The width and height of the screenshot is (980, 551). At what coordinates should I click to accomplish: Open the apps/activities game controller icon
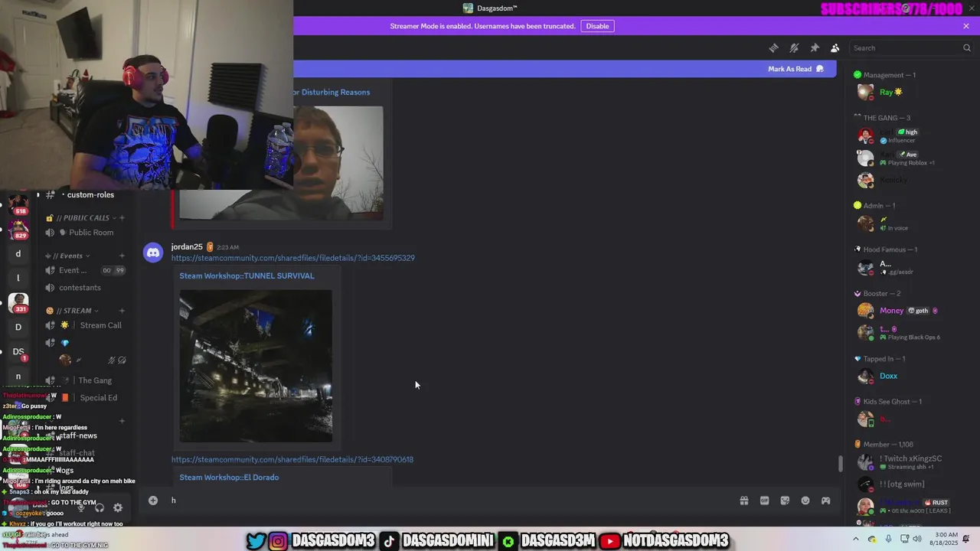click(x=826, y=500)
